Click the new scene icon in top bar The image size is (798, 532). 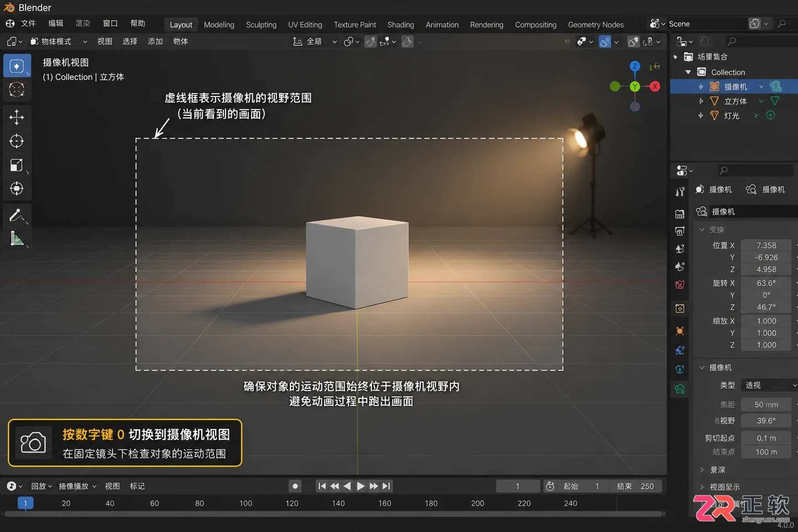tap(755, 24)
